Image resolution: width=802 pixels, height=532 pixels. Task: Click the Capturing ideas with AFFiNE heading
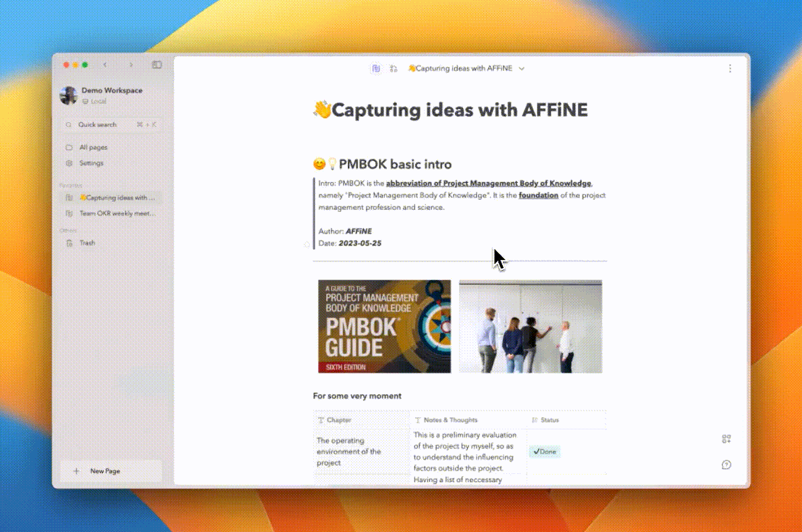[x=450, y=110]
